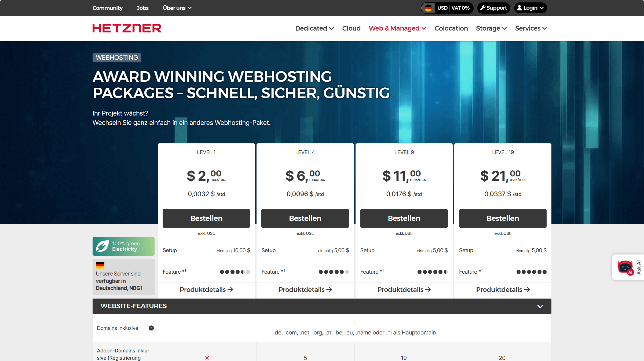Click Bestellen button for Level 1
The image size is (644, 361).
click(206, 218)
